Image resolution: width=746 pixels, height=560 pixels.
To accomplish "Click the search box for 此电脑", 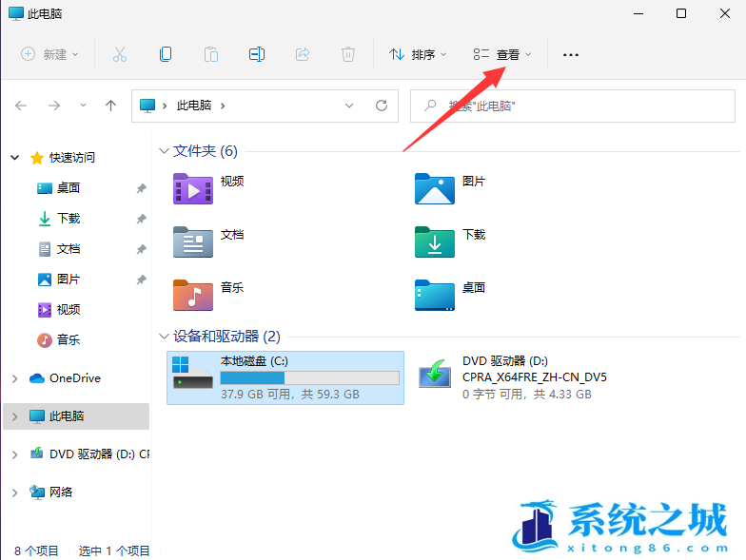I will point(573,106).
